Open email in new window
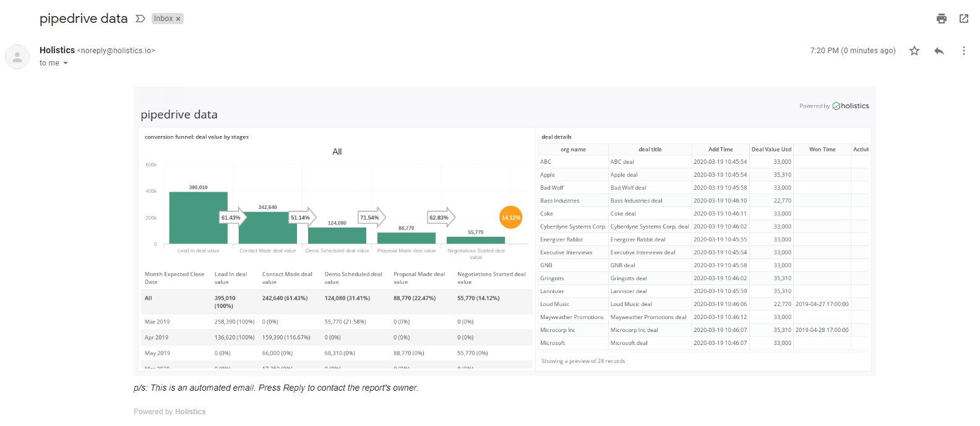Viewport: 980px width, 426px height. pos(963,19)
